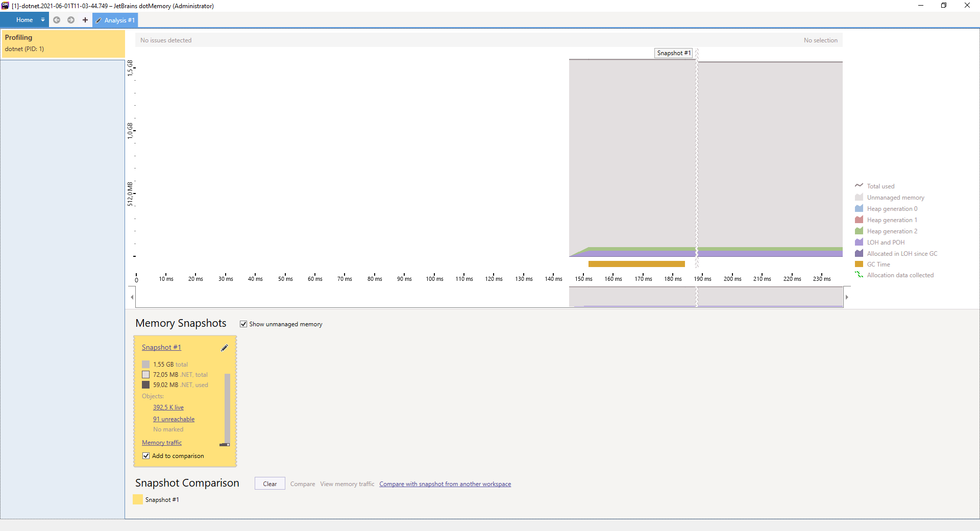Toggle Heap generation 0 legend icon
The width and height of the screenshot is (980, 531).
[x=859, y=209]
